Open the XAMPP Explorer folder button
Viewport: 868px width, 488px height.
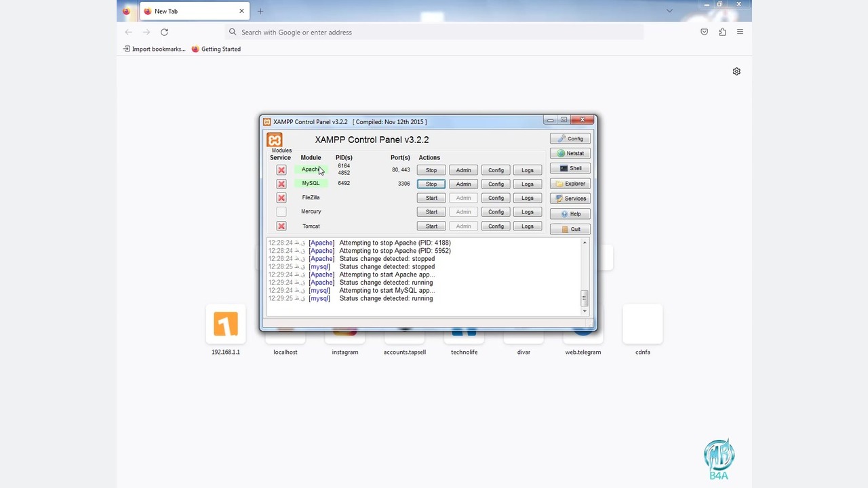point(570,184)
